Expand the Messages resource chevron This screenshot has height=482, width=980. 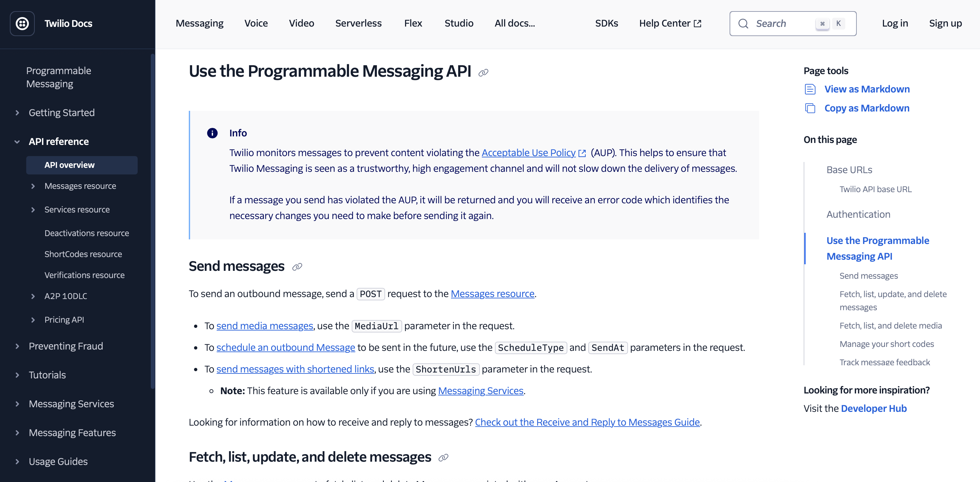tap(33, 186)
